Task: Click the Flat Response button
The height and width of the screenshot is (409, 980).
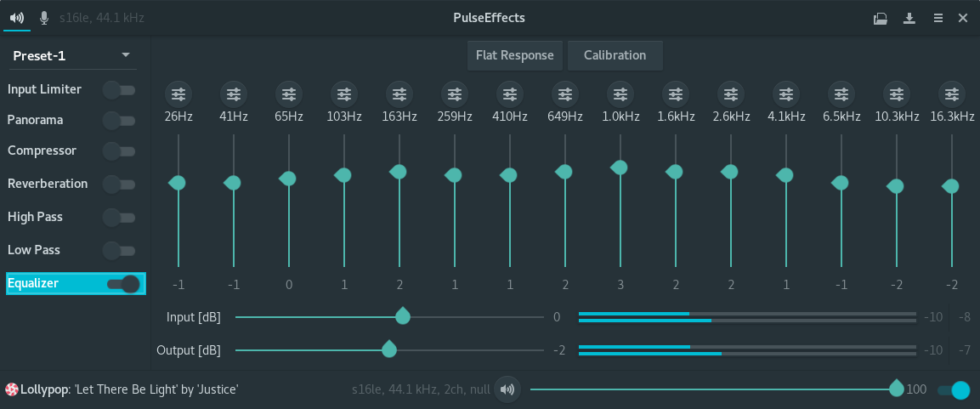Action: [515, 55]
